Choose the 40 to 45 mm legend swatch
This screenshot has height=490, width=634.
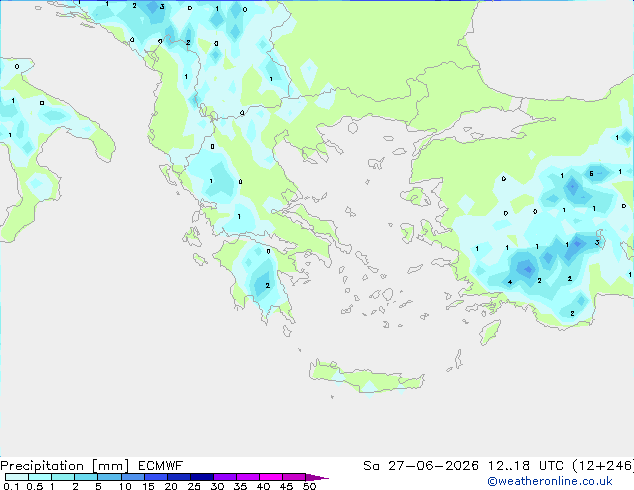(271, 477)
